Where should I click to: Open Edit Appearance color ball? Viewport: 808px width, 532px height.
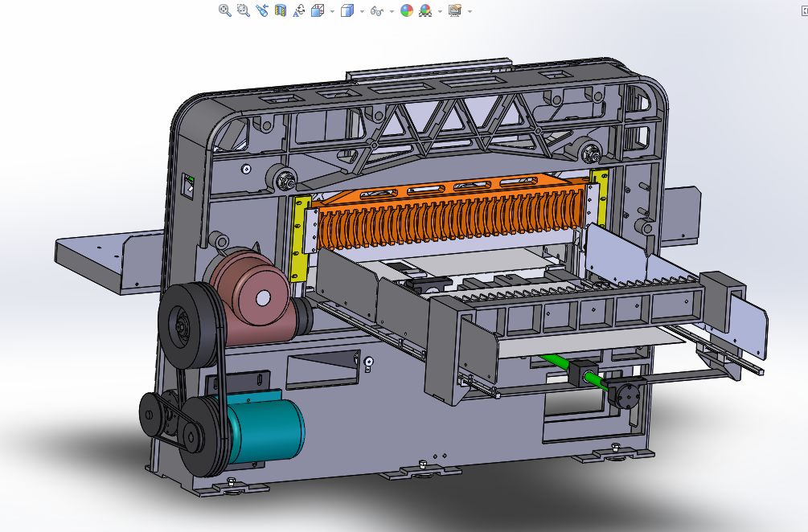coord(407,10)
